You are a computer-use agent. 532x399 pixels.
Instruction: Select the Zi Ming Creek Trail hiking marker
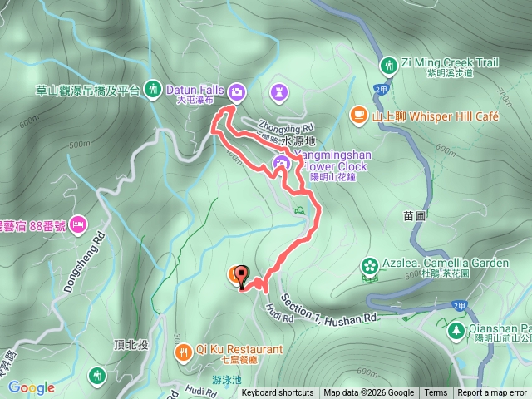pos(389,66)
